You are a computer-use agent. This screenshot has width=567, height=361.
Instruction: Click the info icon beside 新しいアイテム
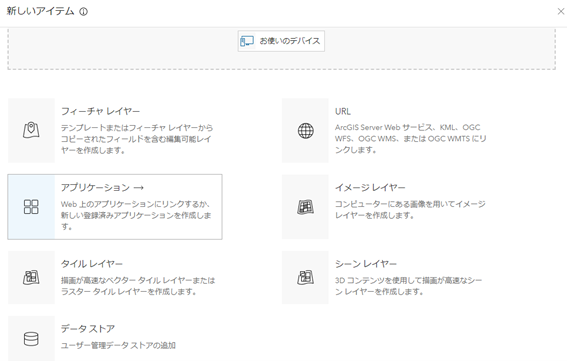tap(84, 12)
